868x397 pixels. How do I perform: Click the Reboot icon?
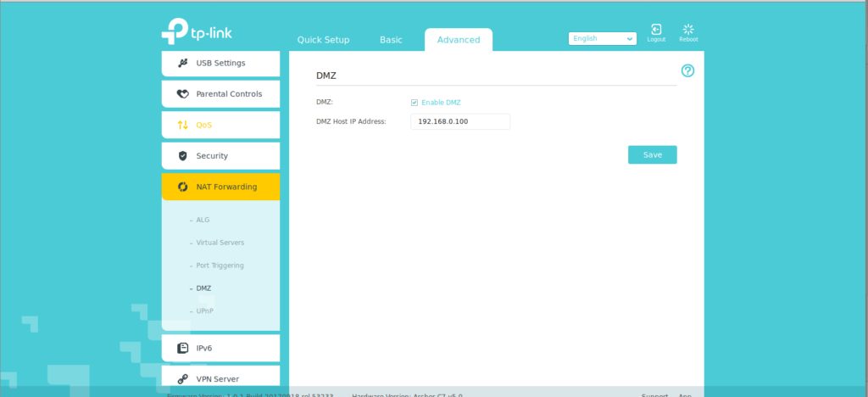(x=687, y=30)
